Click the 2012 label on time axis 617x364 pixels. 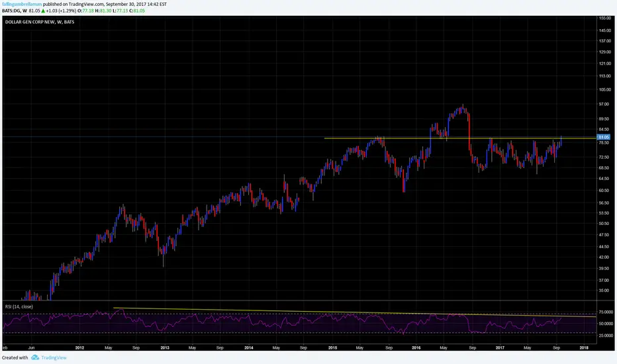click(x=80, y=347)
